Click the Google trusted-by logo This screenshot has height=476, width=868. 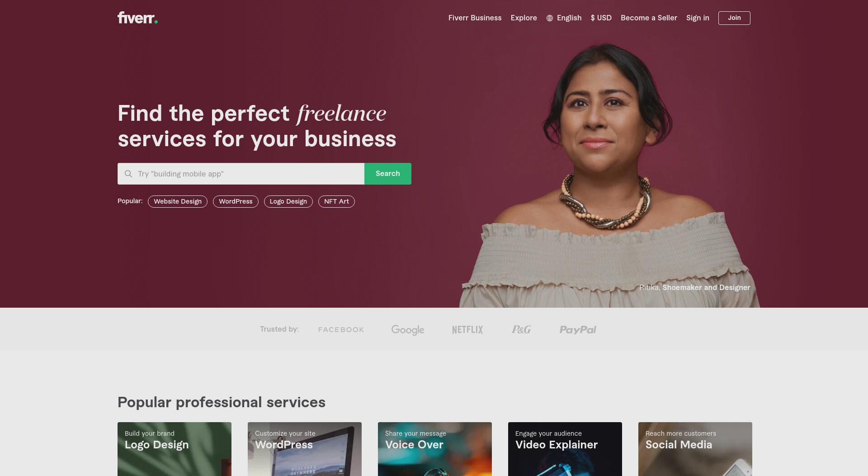(x=408, y=330)
